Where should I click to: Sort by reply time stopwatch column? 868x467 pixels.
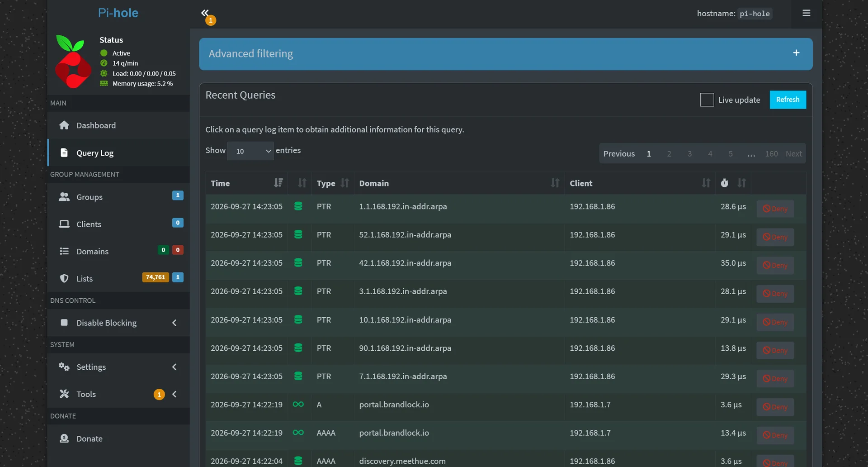click(x=733, y=183)
